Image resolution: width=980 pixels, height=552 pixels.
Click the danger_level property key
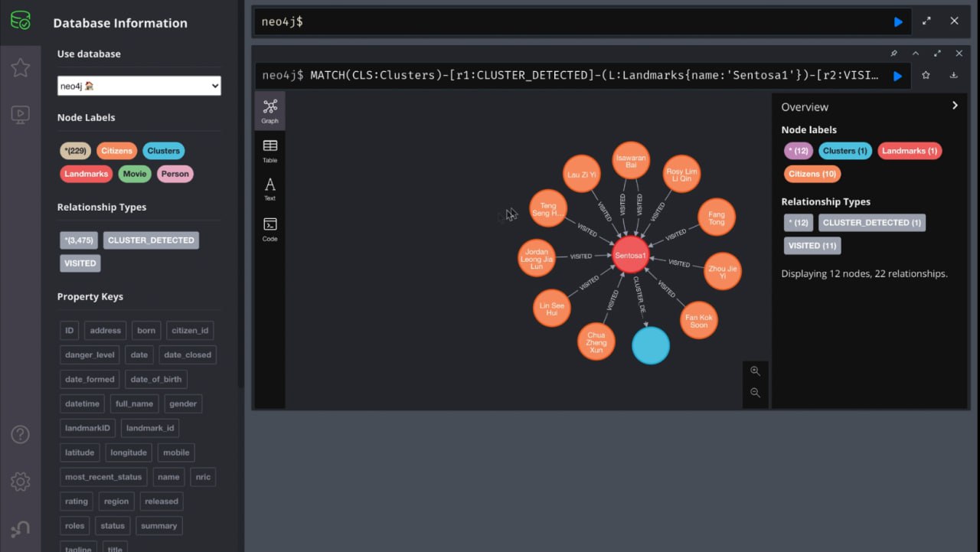click(x=90, y=355)
